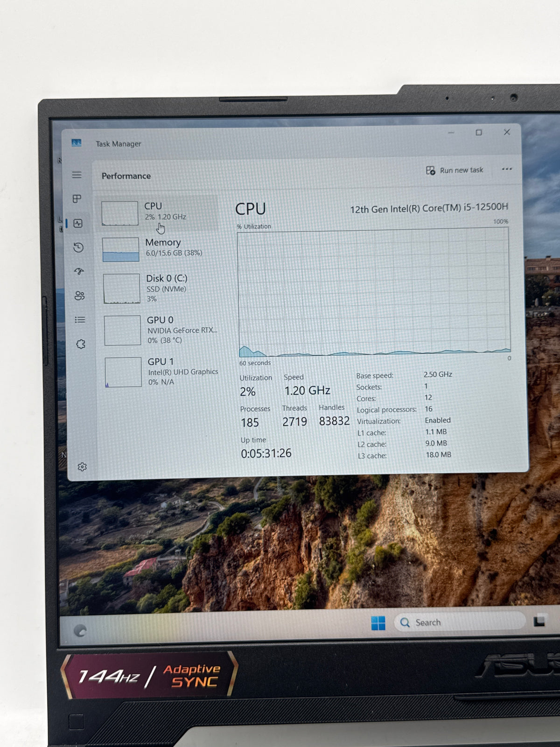The height and width of the screenshot is (747, 560).
Task: Click the Virtualization Enabled value
Action: [x=438, y=420]
